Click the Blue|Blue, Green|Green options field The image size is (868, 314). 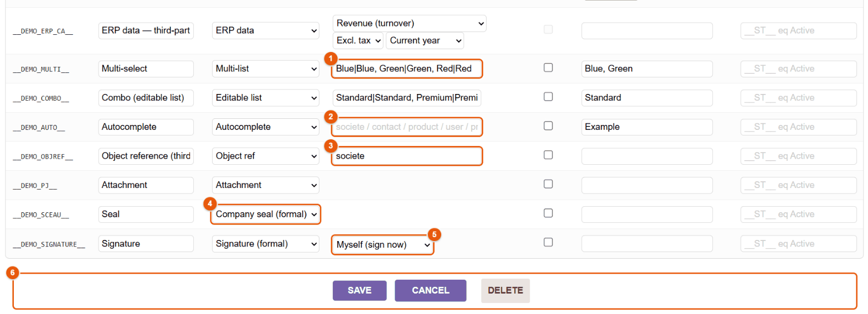(x=407, y=69)
